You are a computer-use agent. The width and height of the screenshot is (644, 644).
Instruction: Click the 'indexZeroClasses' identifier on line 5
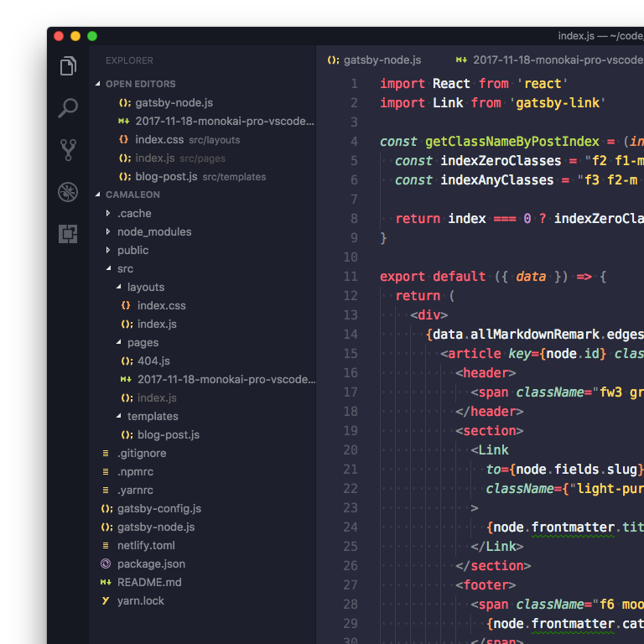[501, 161]
